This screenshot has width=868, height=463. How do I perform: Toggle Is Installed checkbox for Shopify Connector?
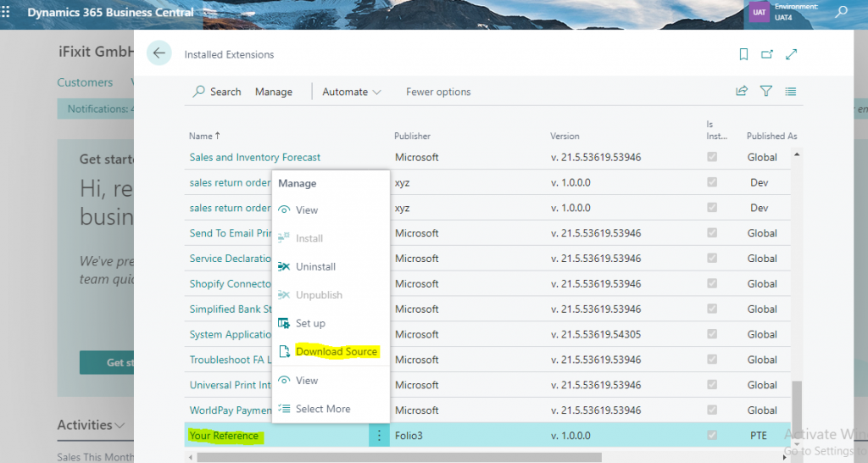click(x=712, y=283)
